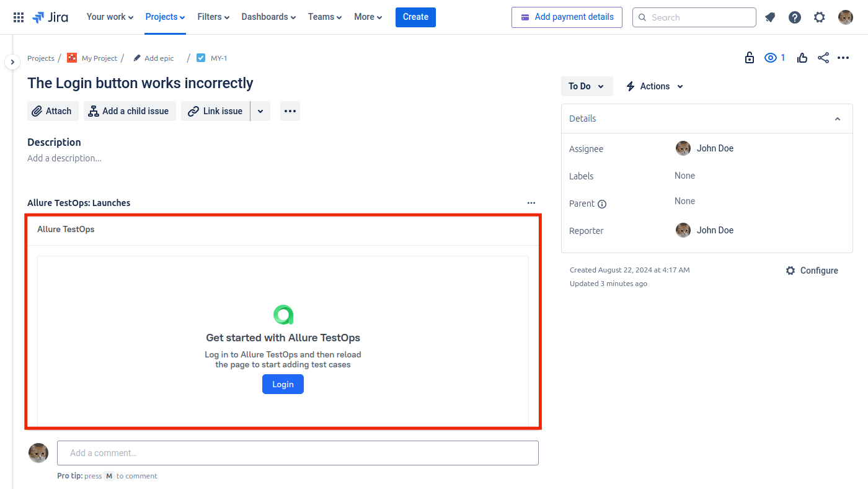Click the Attach button
The width and height of the screenshot is (868, 489).
tap(53, 111)
